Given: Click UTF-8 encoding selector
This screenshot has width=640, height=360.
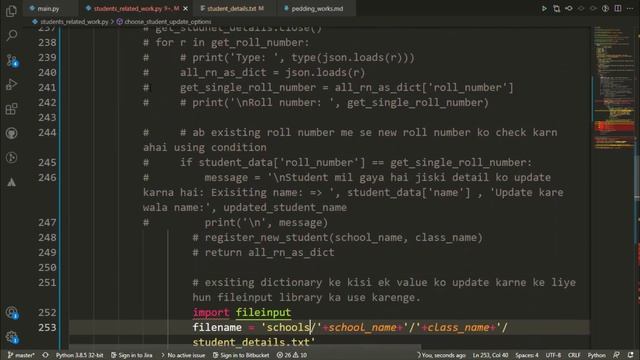Looking at the screenshot, I should click(553, 355).
